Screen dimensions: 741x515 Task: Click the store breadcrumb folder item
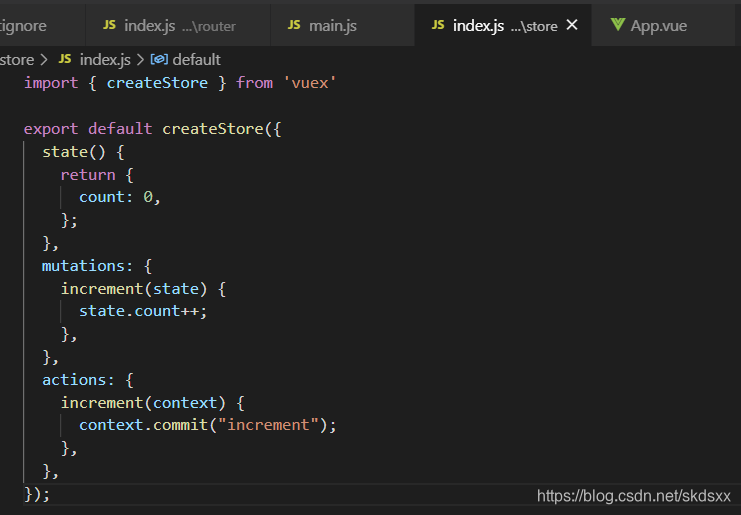tap(17, 60)
